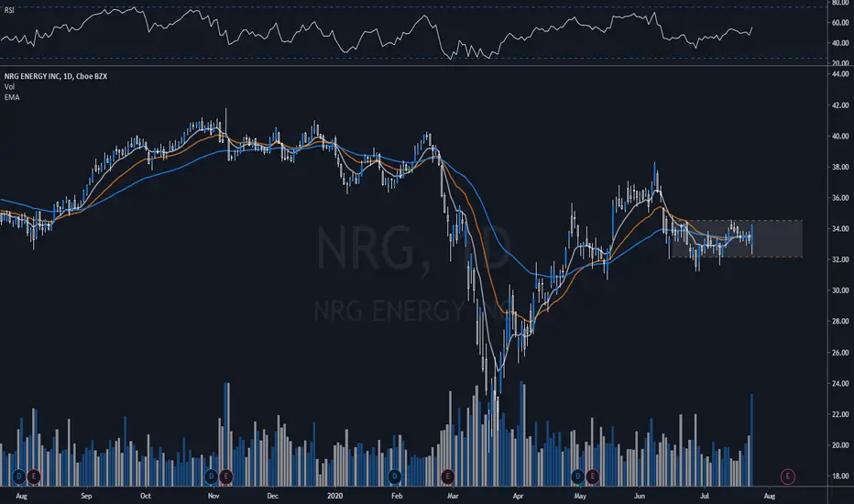
Task: Click the Sep label on the time axis
Action: (x=86, y=496)
